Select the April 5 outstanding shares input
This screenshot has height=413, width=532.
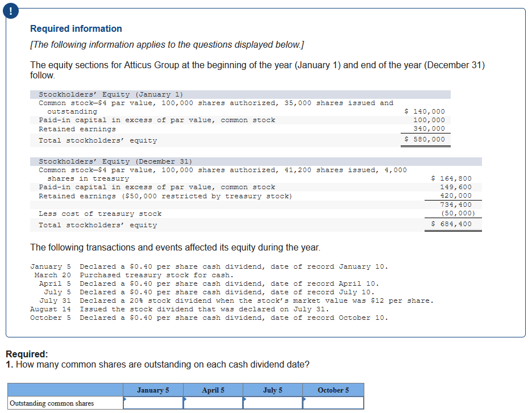coord(213,403)
